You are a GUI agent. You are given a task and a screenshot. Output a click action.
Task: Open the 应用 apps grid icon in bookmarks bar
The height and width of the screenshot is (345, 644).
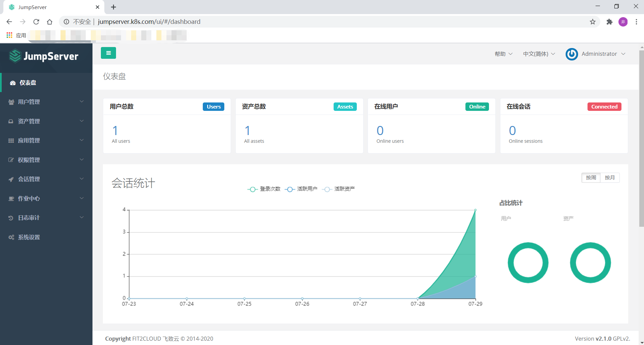point(9,35)
